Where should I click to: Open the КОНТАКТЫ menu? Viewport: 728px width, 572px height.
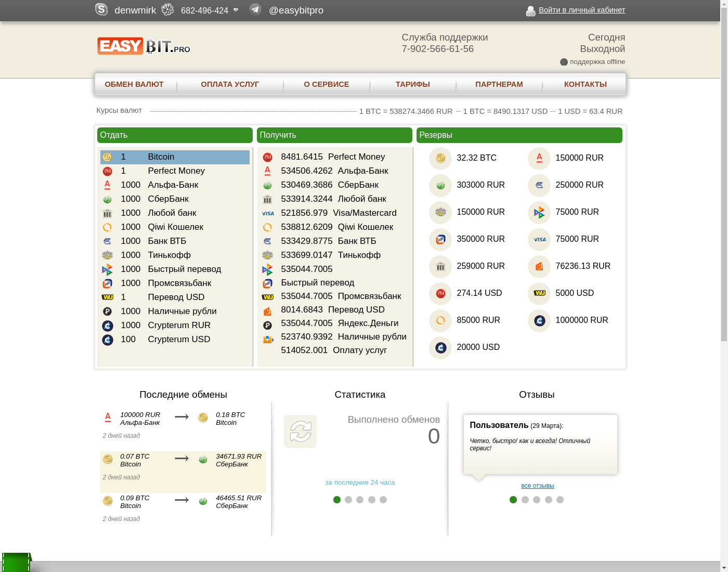586,84
